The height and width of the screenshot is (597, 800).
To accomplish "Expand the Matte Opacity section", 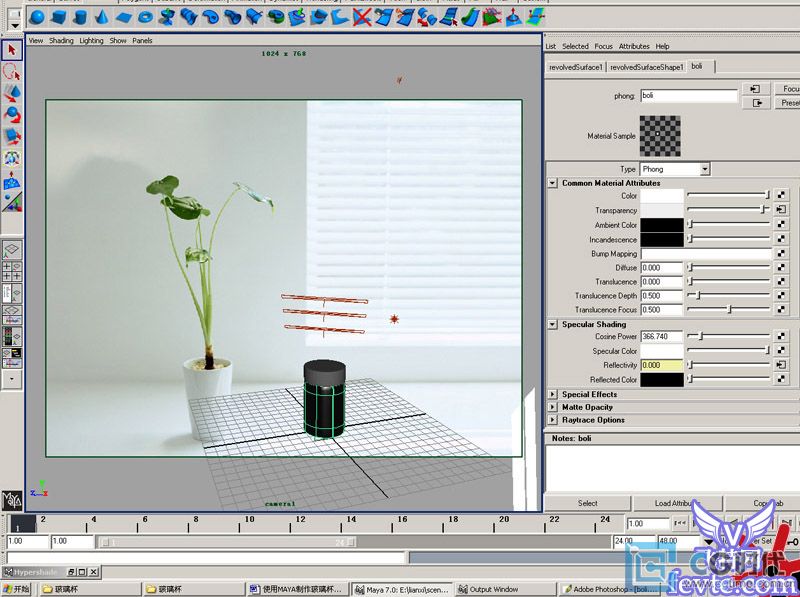I will (x=553, y=407).
